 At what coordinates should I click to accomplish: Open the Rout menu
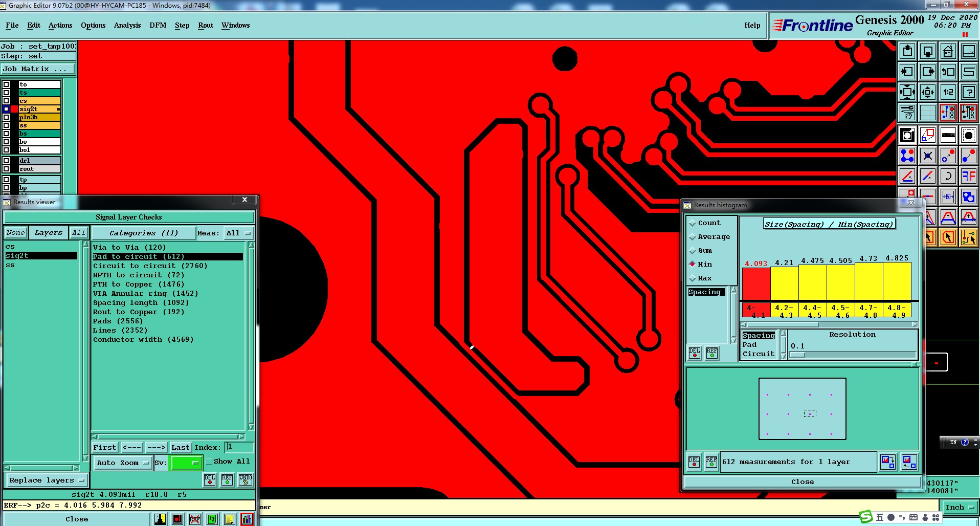206,26
